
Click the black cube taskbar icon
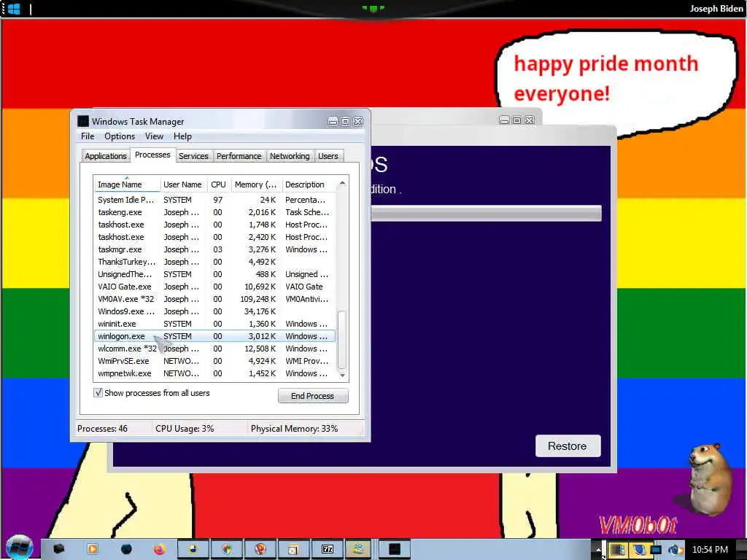coord(58,549)
